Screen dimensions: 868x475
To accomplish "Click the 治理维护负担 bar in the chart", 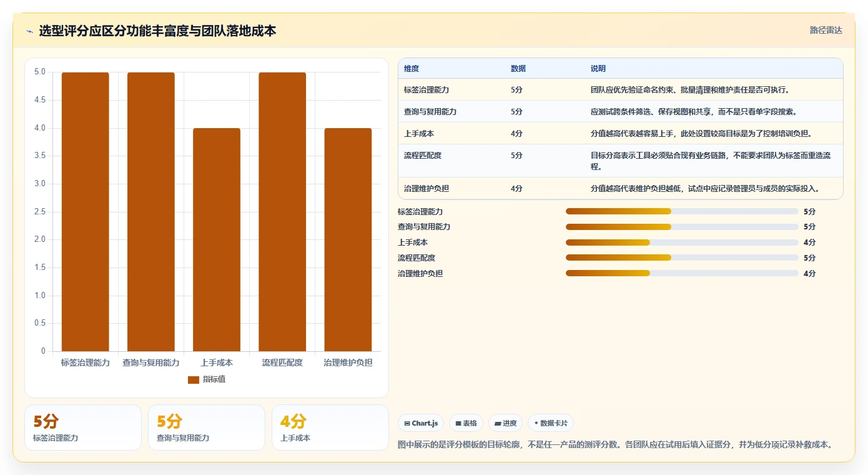I will 348,239.
